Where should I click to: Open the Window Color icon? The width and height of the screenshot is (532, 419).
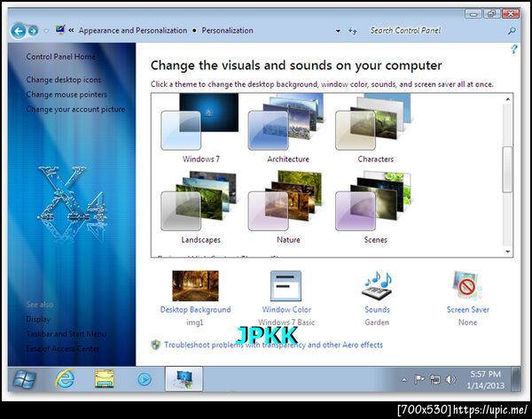tap(286, 286)
